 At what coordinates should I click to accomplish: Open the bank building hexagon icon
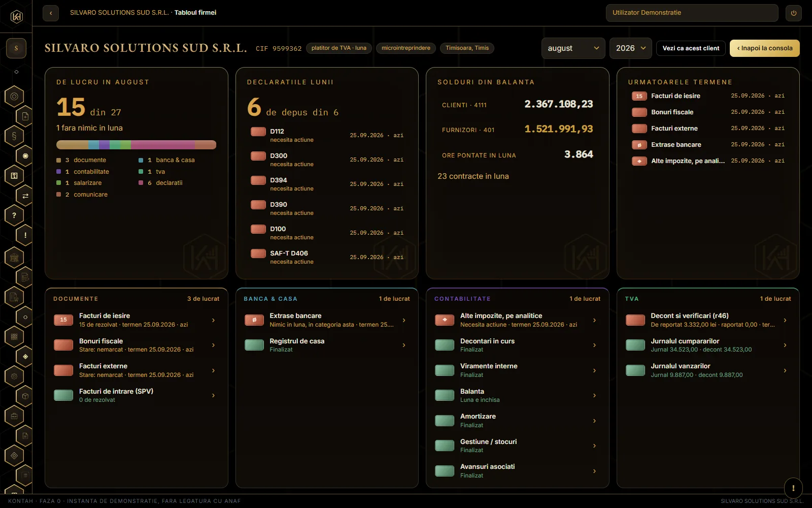(14, 258)
